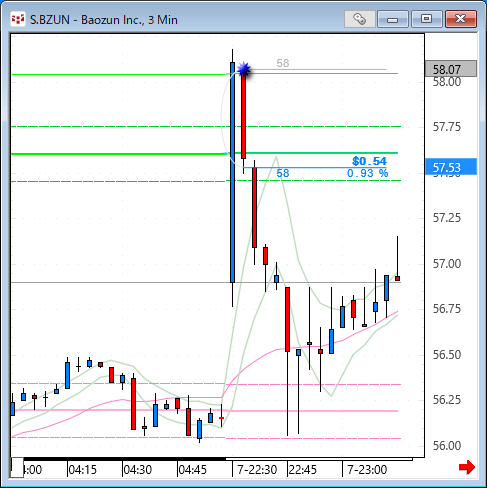
Task: Click the last red candlestick near 56.90
Action: pos(397,278)
